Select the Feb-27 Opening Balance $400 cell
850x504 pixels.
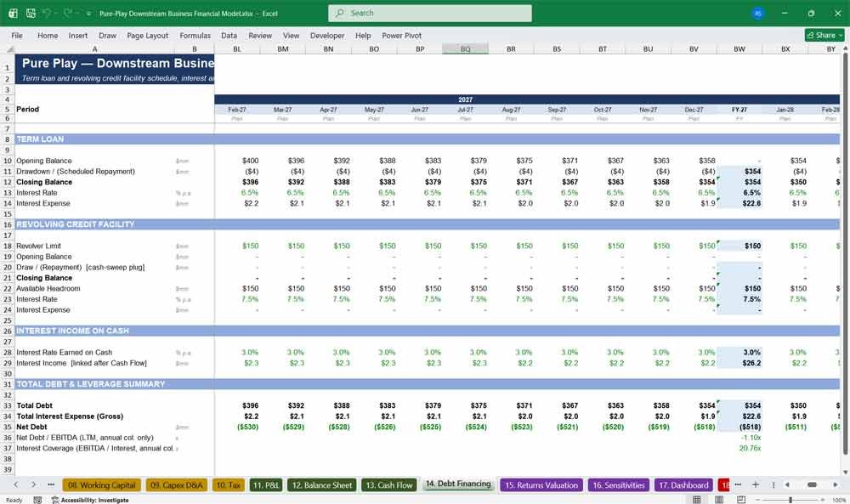pos(237,161)
